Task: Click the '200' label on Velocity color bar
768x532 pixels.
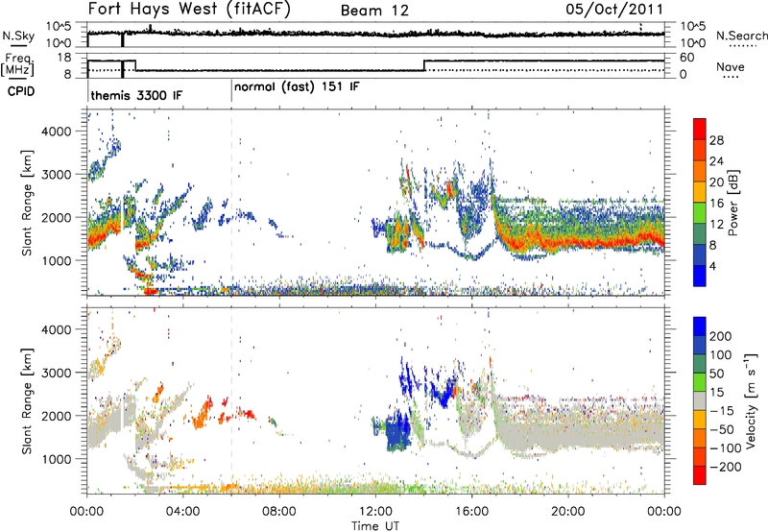Action: (721, 336)
